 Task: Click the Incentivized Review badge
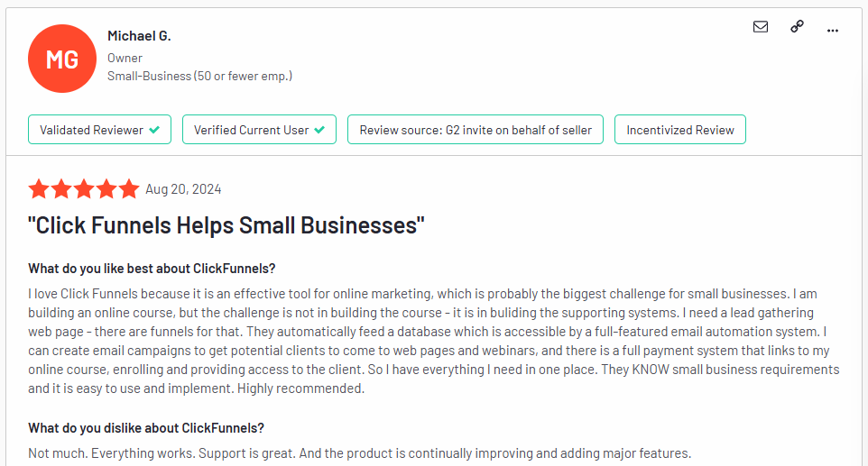(680, 130)
